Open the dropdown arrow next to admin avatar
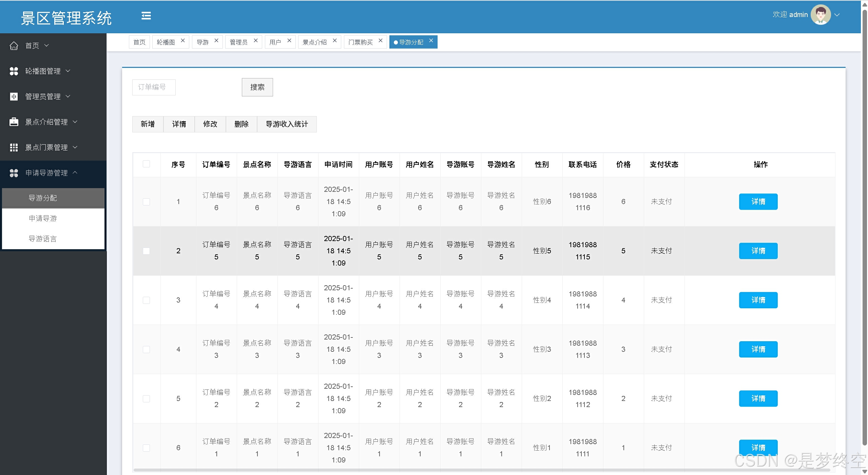 pyautogui.click(x=837, y=15)
